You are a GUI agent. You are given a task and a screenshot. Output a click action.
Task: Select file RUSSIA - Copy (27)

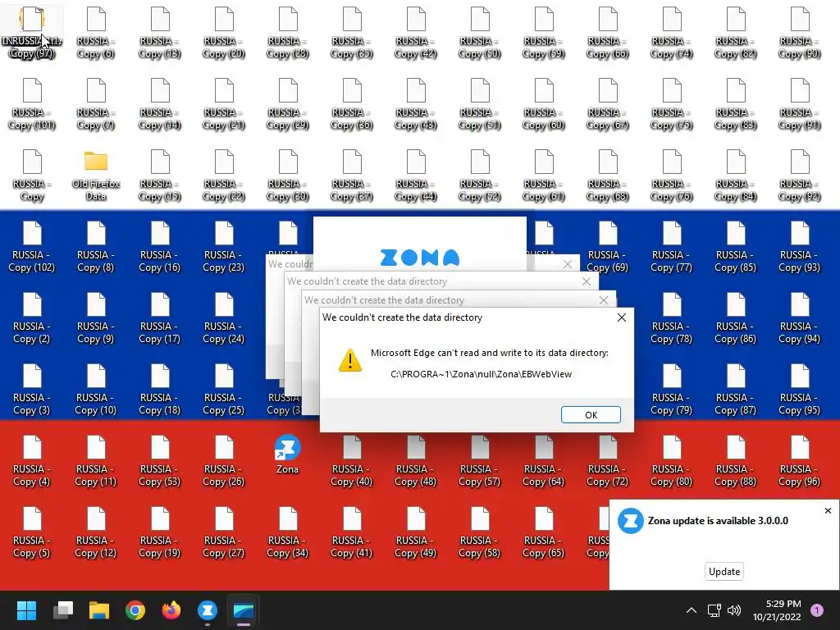224,532
